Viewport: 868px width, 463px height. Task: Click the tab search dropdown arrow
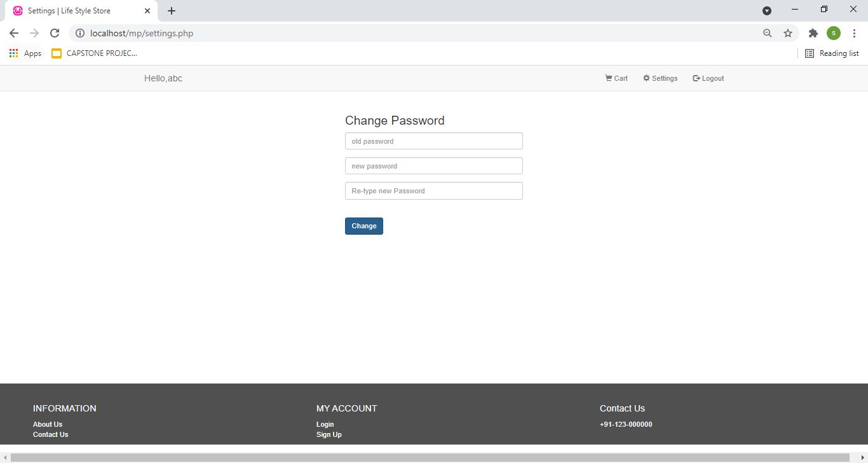coord(767,10)
